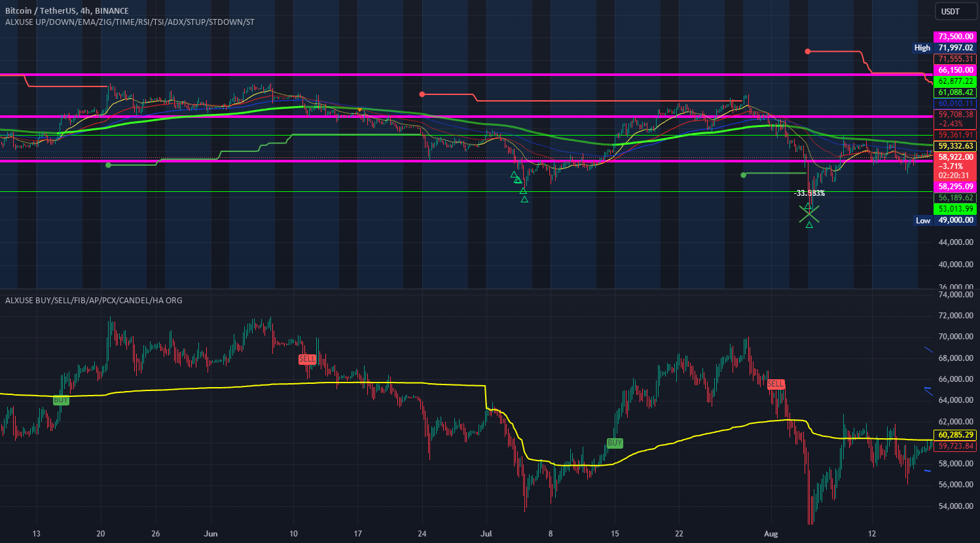Click the red SELL marker near June 10

pyautogui.click(x=307, y=359)
